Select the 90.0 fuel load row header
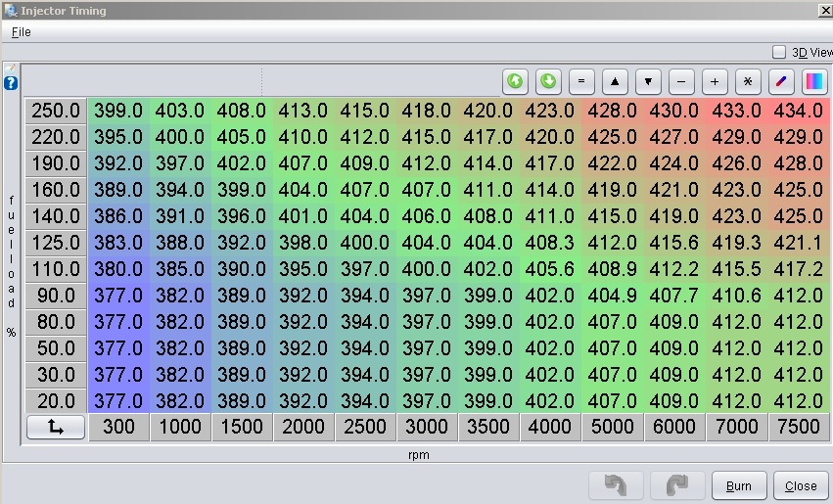Viewport: 833px width, 504px height. (56, 296)
